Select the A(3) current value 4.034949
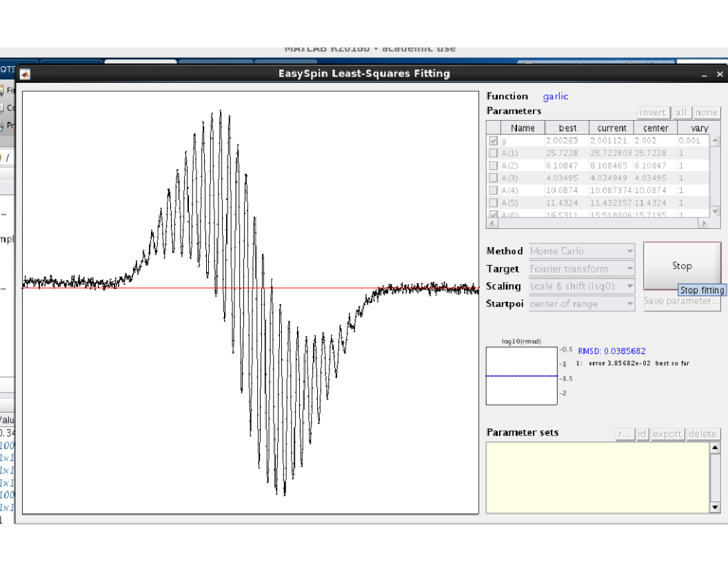Image resolution: width=728 pixels, height=563 pixels. [x=611, y=178]
